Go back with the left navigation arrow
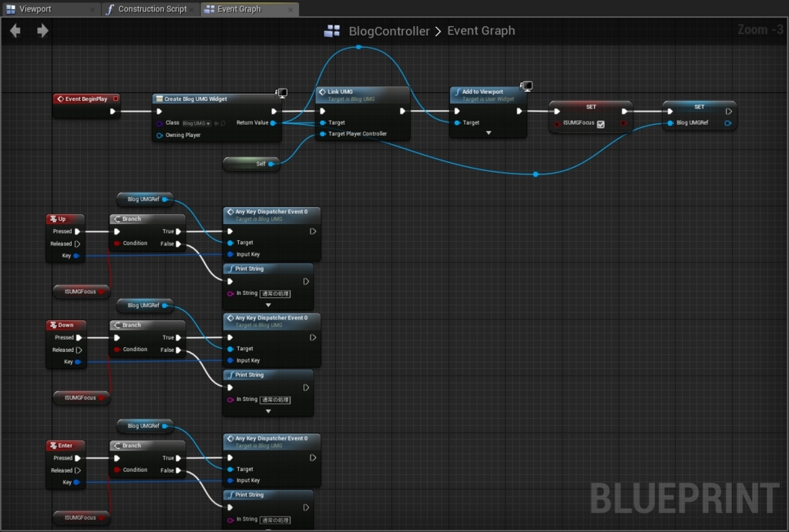This screenshot has height=532, width=789. point(15,31)
